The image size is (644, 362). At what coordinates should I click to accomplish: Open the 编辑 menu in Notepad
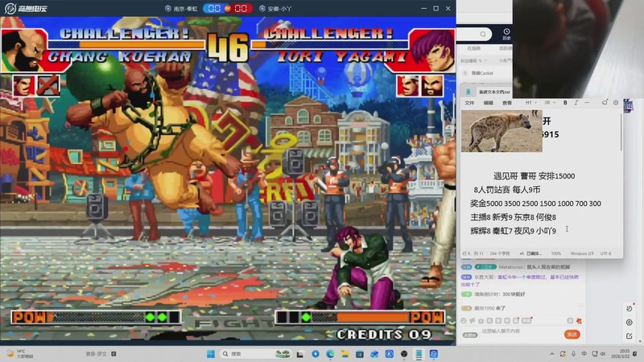tap(488, 103)
